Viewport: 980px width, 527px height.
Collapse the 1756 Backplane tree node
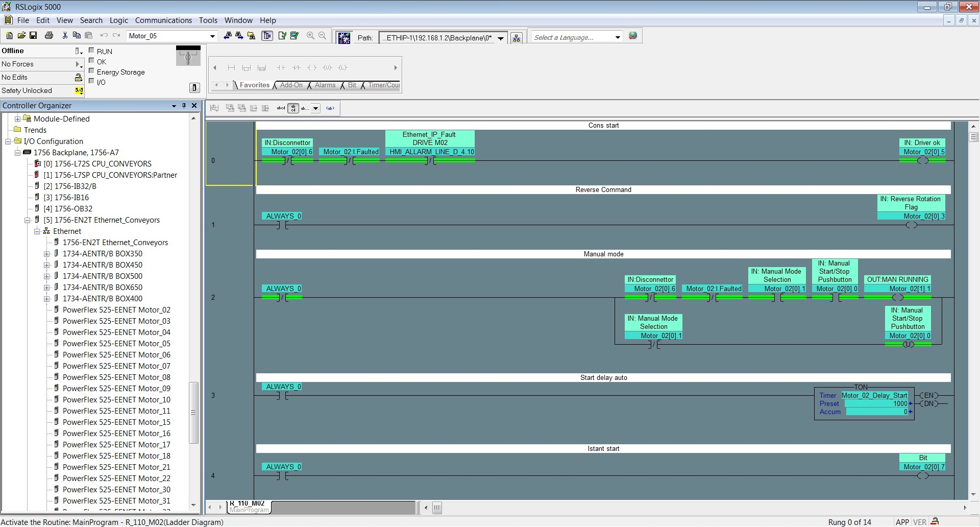[18, 153]
